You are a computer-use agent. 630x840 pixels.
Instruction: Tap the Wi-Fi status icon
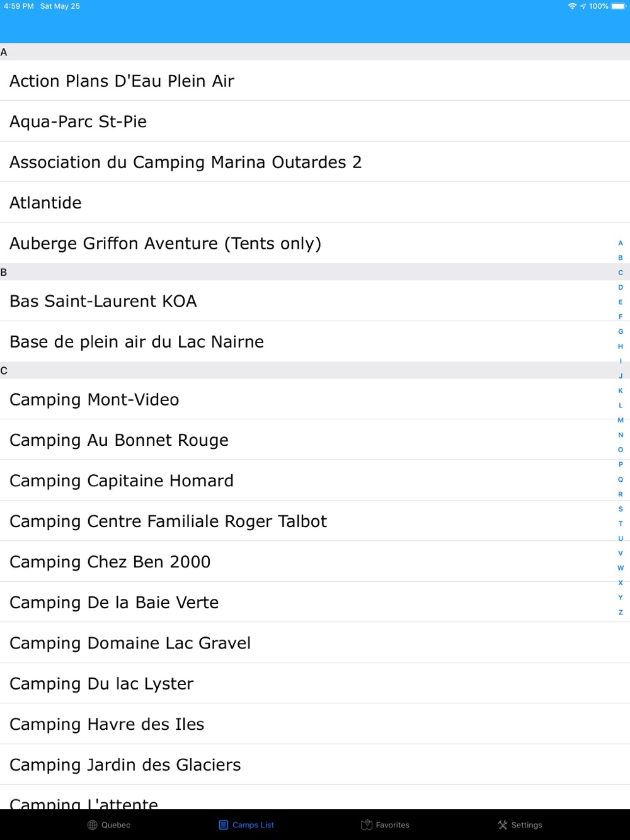pyautogui.click(x=572, y=6)
